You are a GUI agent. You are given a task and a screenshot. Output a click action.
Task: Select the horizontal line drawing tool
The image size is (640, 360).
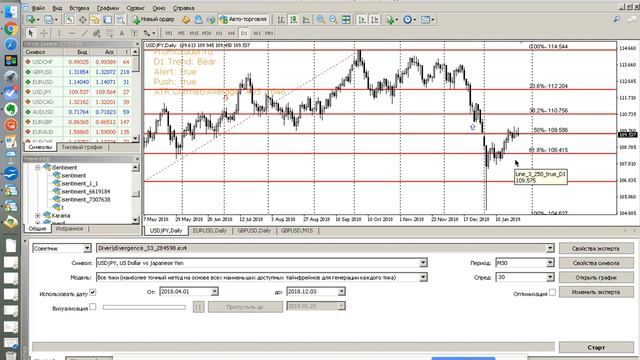[72, 33]
